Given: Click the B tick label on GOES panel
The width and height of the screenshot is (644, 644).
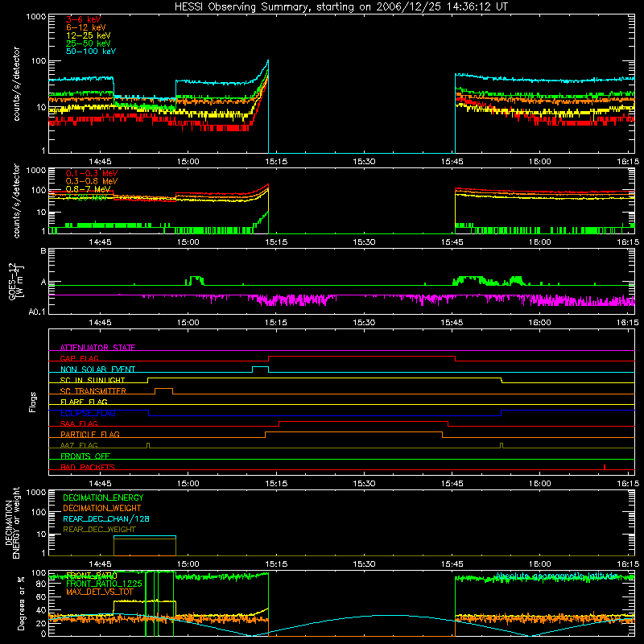Looking at the screenshot, I should click(x=43, y=250).
